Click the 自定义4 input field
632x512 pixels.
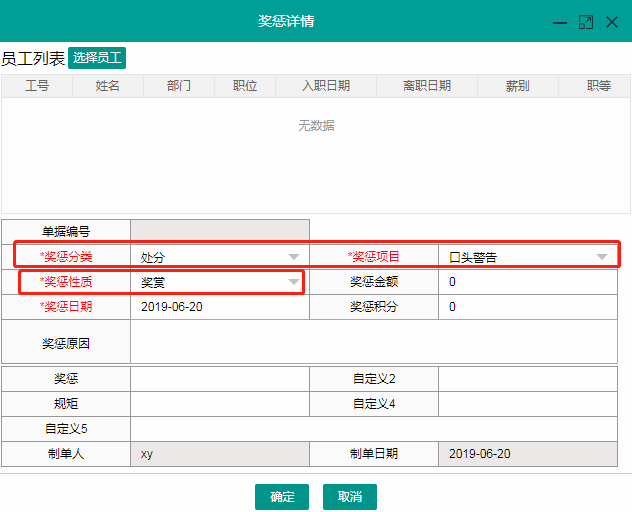527,404
